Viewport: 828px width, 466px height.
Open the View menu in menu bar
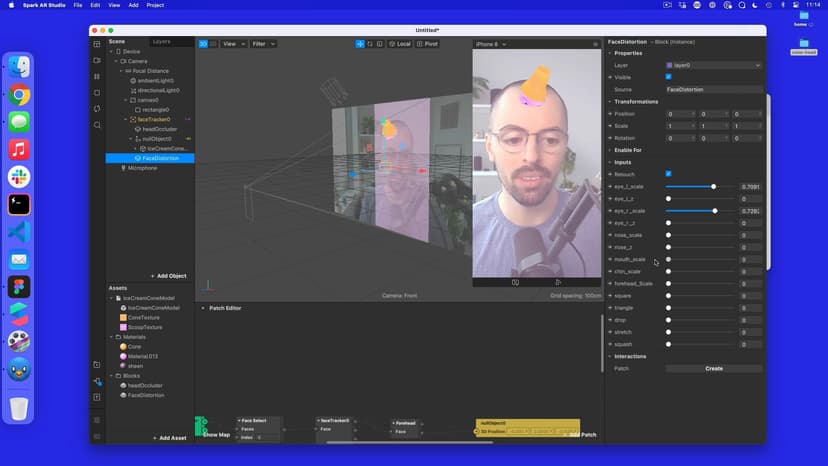point(114,5)
